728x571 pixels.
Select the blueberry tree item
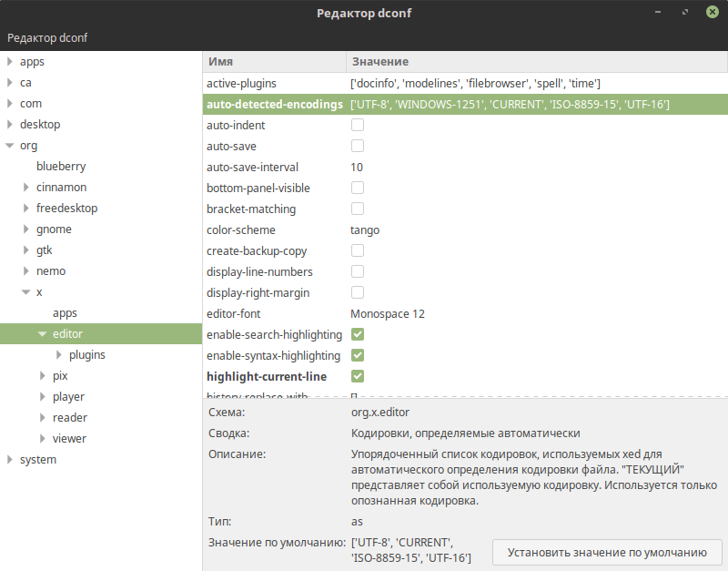point(61,167)
